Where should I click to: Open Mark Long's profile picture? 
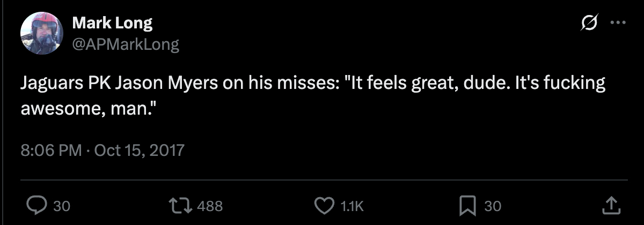42,33
